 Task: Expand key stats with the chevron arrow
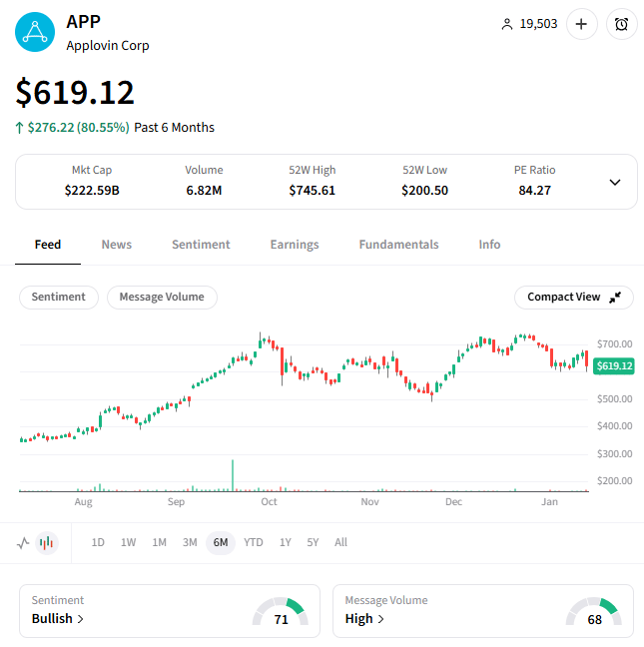(x=615, y=182)
